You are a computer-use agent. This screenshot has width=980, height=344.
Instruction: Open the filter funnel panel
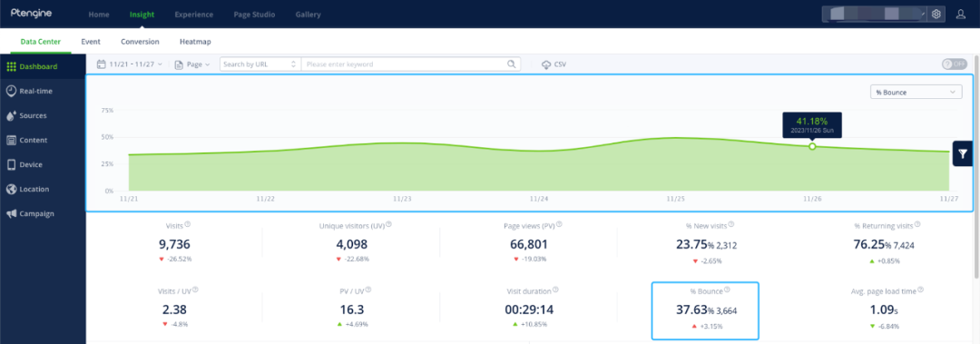pyautogui.click(x=963, y=153)
